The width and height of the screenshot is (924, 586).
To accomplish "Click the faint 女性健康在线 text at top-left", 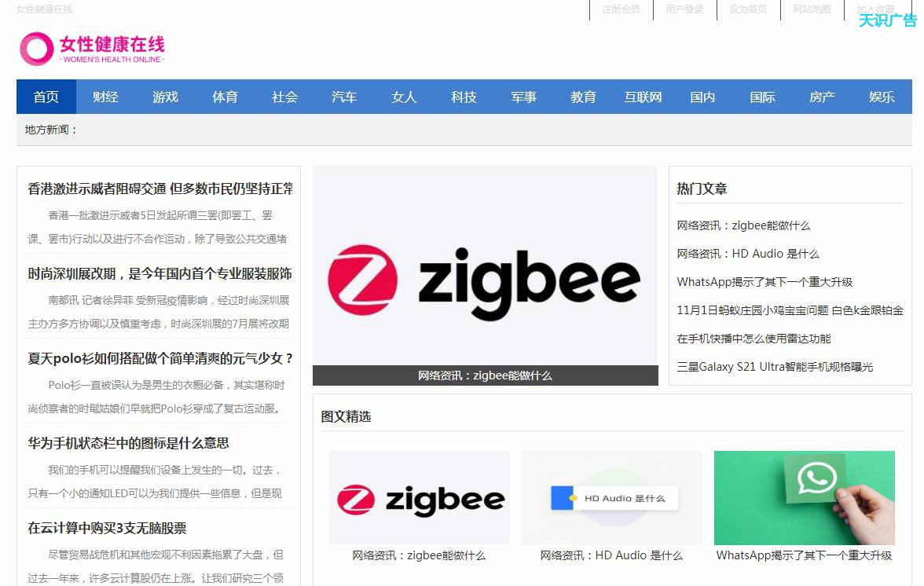I will (45, 9).
